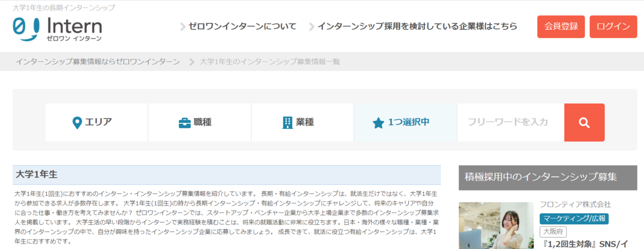Open the 1つ選択中 filter dropdown

pyautogui.click(x=405, y=122)
